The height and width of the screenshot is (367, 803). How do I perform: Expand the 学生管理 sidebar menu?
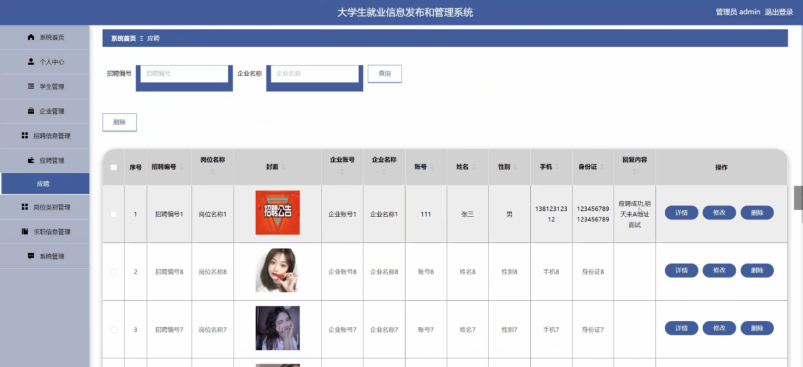(x=45, y=86)
